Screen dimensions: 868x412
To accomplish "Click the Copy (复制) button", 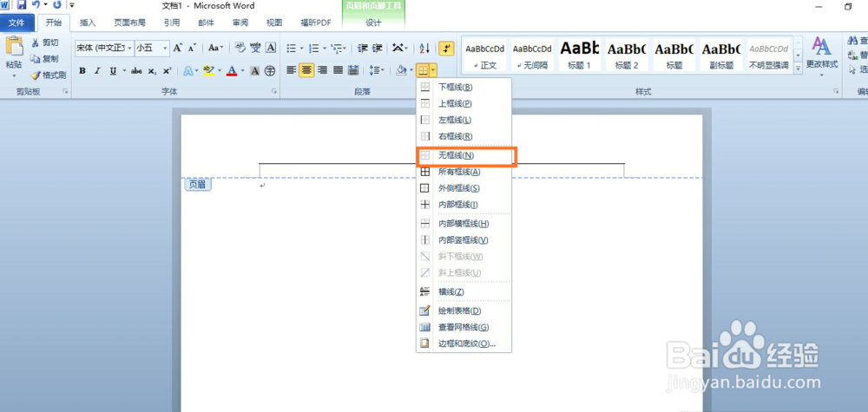I will click(x=44, y=59).
